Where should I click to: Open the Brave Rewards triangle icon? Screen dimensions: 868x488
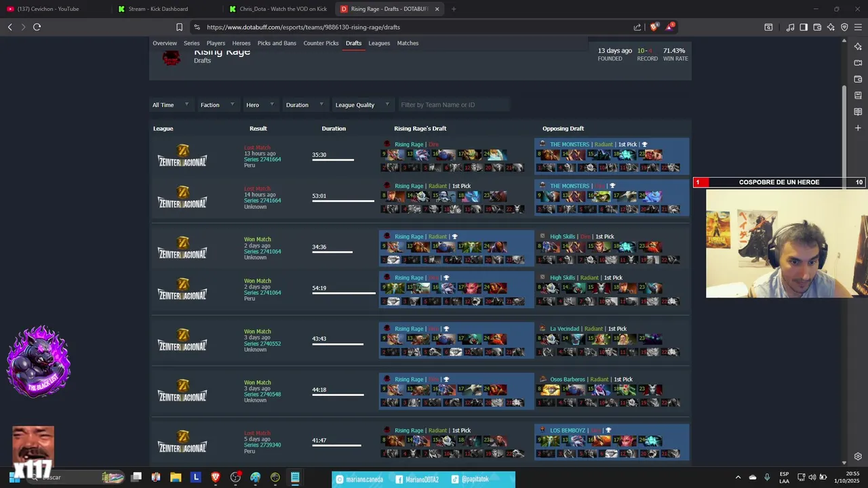pyautogui.click(x=670, y=27)
